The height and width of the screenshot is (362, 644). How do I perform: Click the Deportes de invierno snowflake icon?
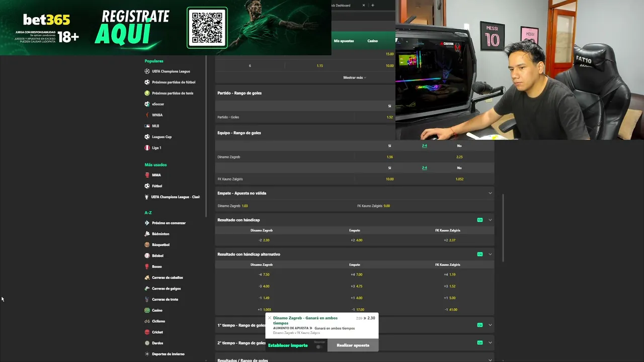[147, 354]
